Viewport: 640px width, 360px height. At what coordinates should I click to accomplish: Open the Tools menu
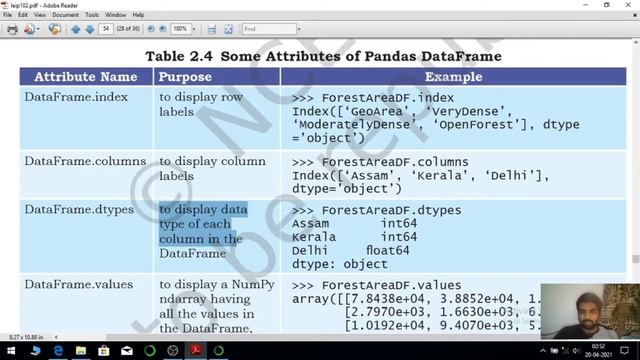[x=92, y=15]
